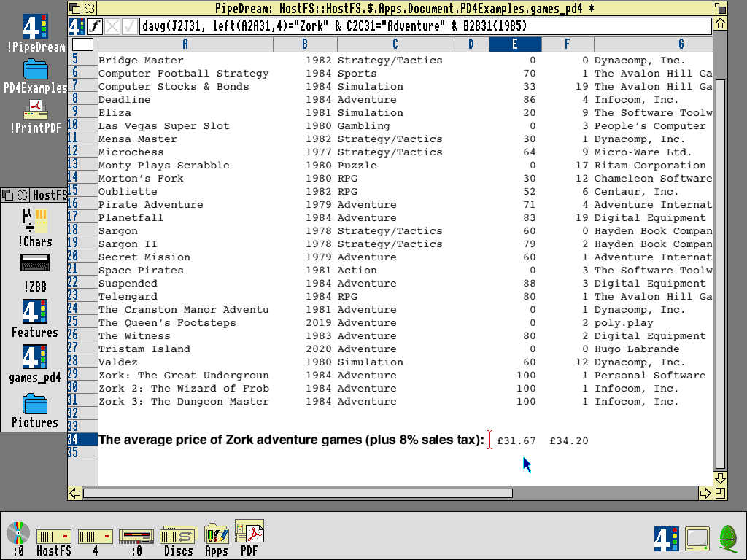Click the cell reference box above row numbers
Screen dimensions: 747x560
pyautogui.click(x=83, y=44)
